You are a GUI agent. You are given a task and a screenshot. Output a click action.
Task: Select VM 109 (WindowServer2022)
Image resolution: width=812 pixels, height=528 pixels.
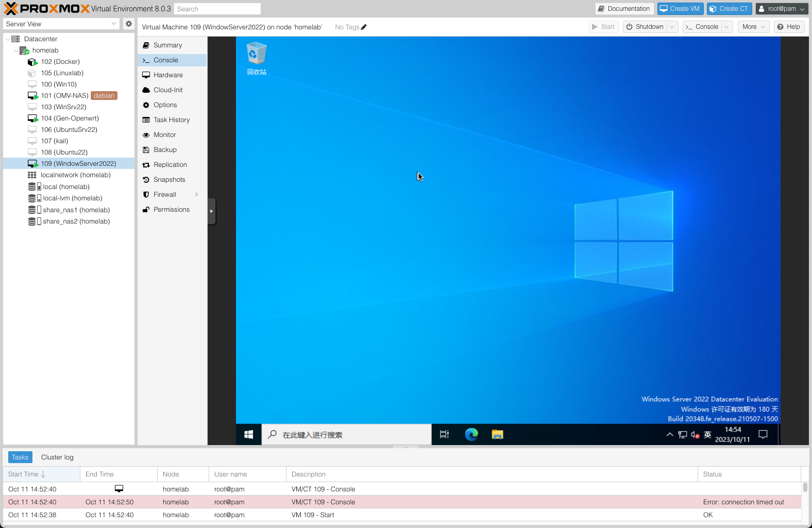[69, 164]
